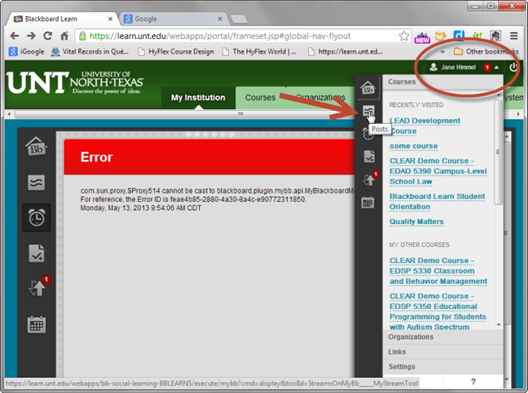Open the blue d extension icon
528x393 pixels.
(459, 36)
